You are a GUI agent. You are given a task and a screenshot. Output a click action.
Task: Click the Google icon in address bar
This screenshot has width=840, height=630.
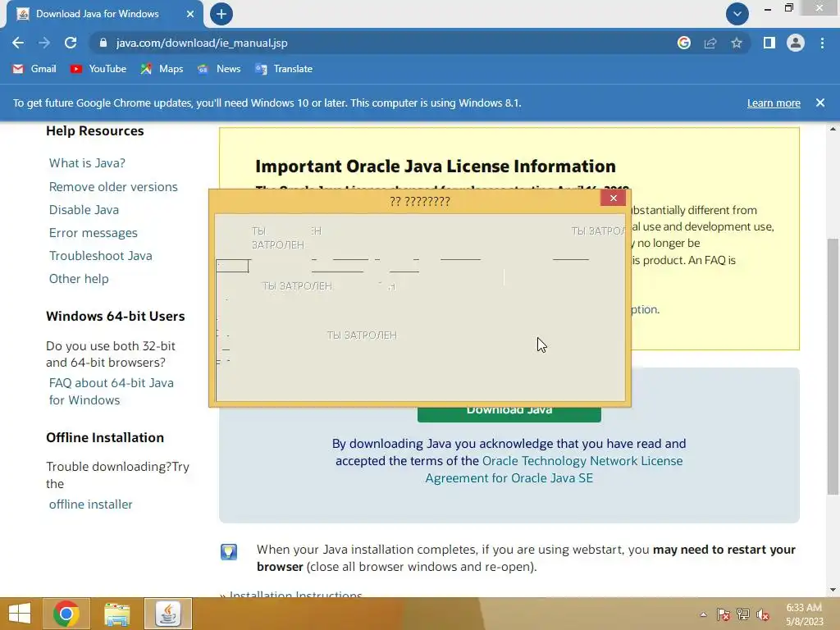684,43
